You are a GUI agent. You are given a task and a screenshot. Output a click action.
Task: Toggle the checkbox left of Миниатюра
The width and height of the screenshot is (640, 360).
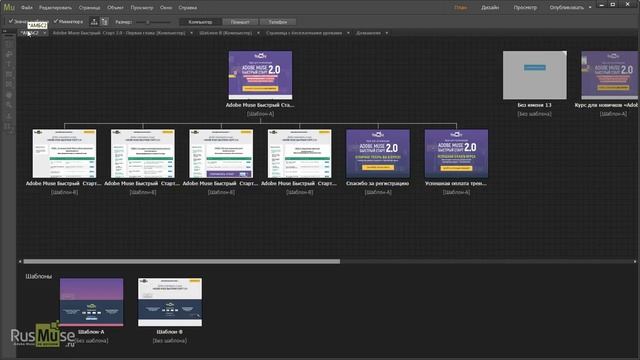click(11, 21)
